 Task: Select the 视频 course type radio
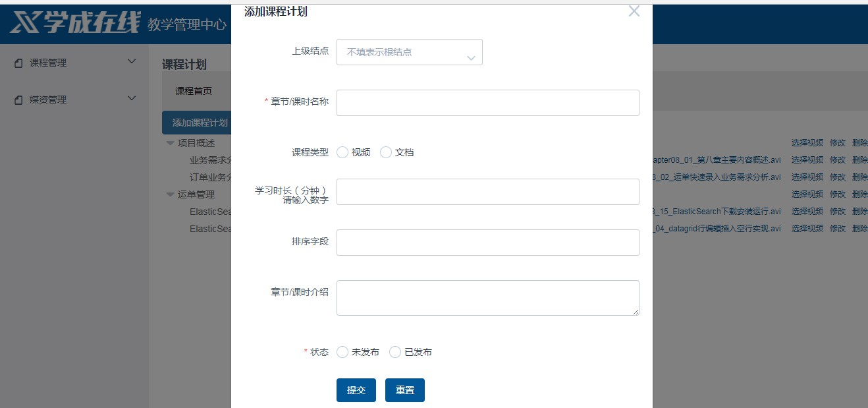click(342, 152)
